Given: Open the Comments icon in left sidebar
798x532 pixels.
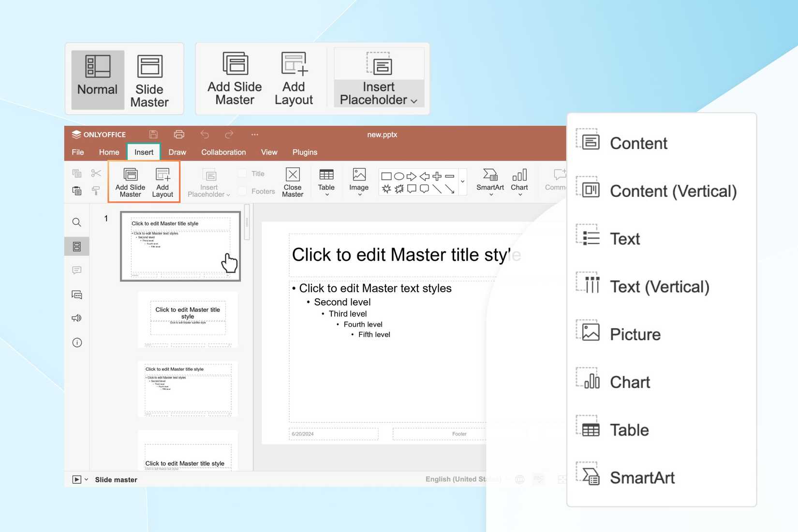Looking at the screenshot, I should click(77, 270).
